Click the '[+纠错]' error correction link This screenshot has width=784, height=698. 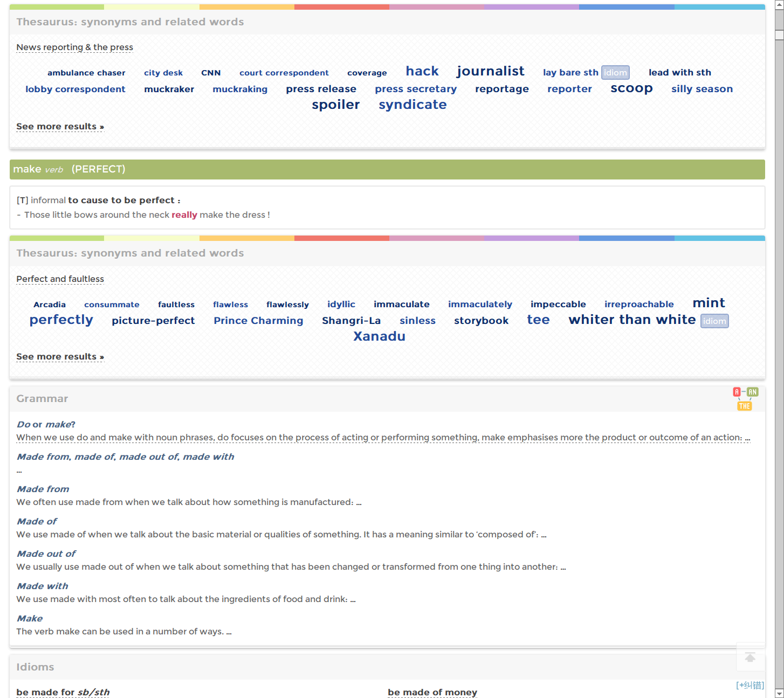pos(749,685)
